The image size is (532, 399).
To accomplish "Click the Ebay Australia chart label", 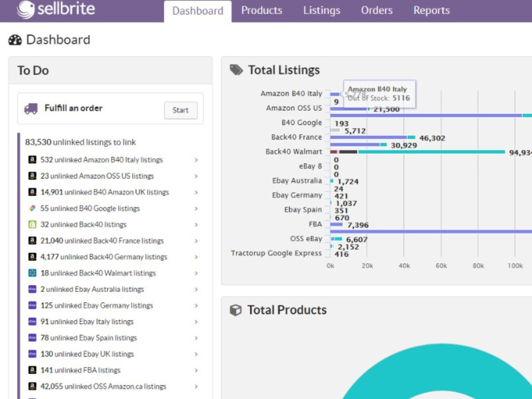I will click(x=297, y=180).
